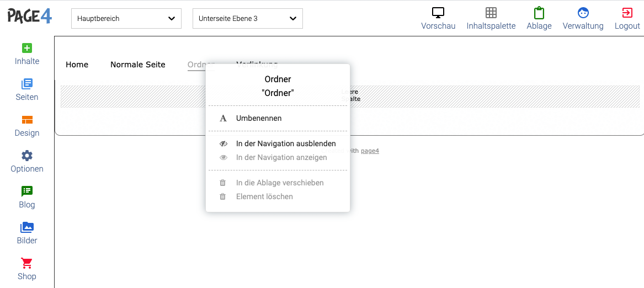Click crossed-eye icon for hiding in navigation
This screenshot has height=288, width=644.
tap(223, 144)
